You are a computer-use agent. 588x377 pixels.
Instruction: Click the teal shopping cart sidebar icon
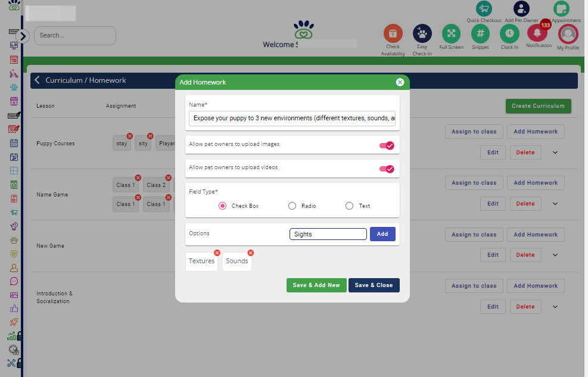click(x=14, y=212)
